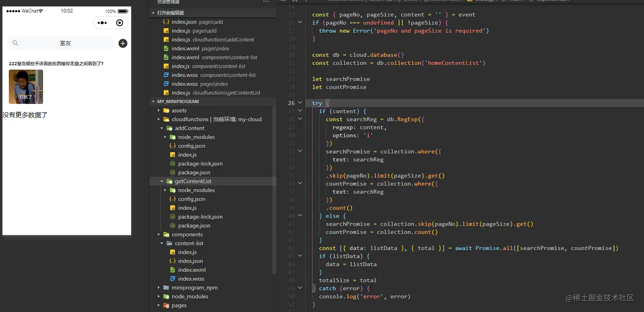The image size is (644, 312).
Task: Open config.json under the getContentList folder
Action: pos(191,199)
